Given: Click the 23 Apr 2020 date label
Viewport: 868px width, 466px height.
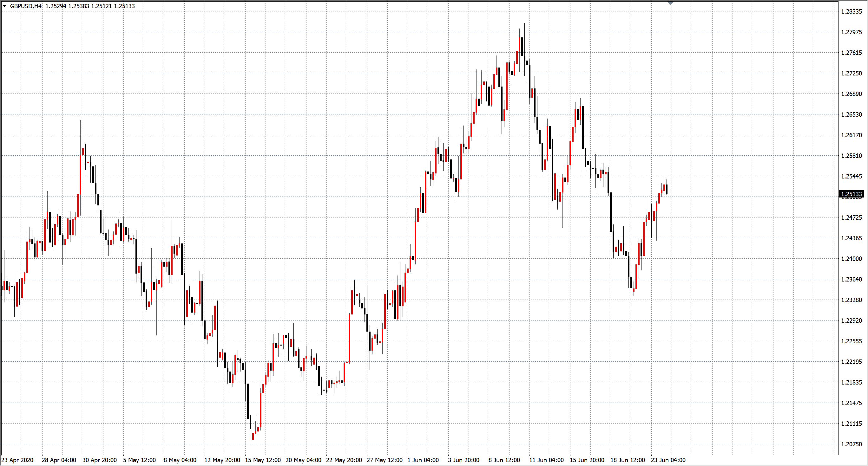Looking at the screenshot, I should pyautogui.click(x=17, y=460).
